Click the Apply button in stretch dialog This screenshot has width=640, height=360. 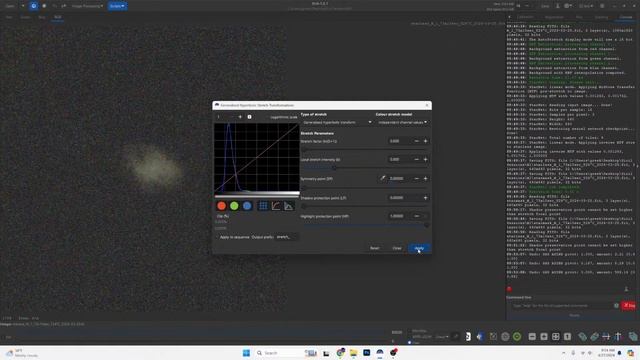(419, 248)
